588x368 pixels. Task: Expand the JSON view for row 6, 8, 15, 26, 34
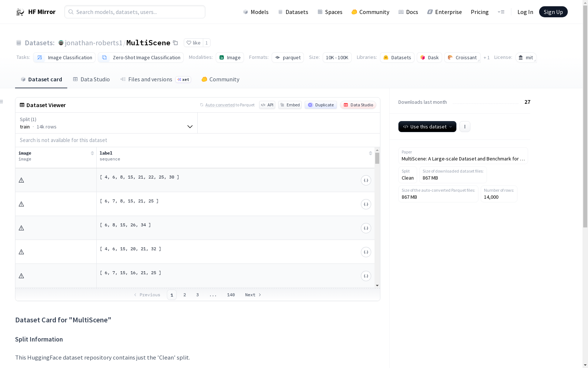click(366, 228)
